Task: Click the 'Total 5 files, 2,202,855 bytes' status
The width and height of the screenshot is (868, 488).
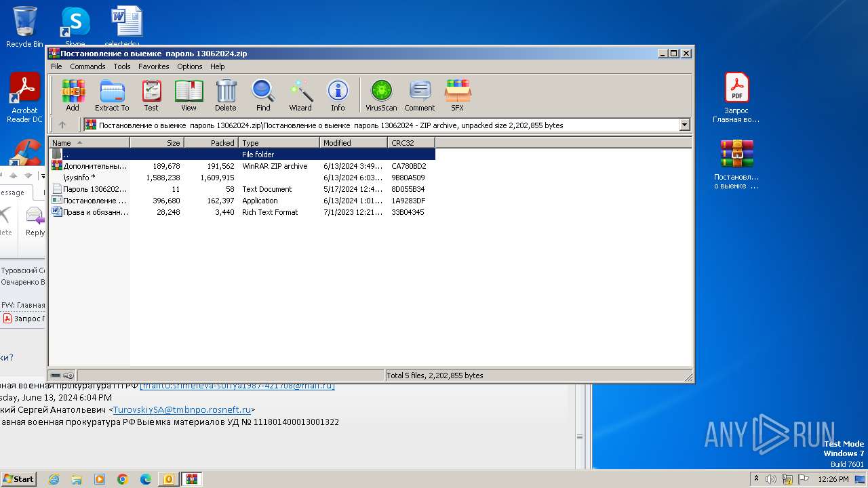Action: click(435, 375)
